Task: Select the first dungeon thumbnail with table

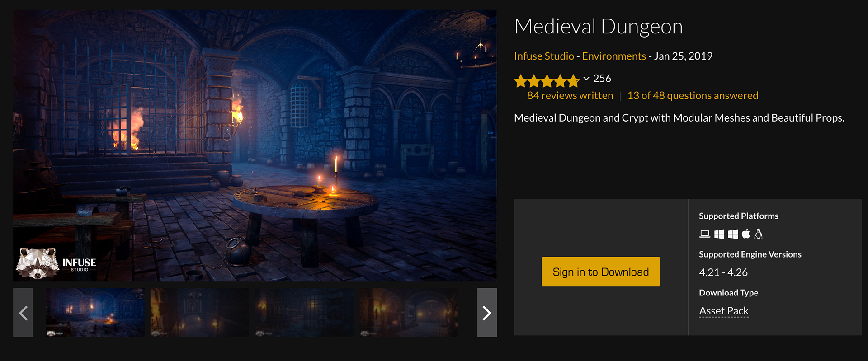Action: click(x=95, y=313)
